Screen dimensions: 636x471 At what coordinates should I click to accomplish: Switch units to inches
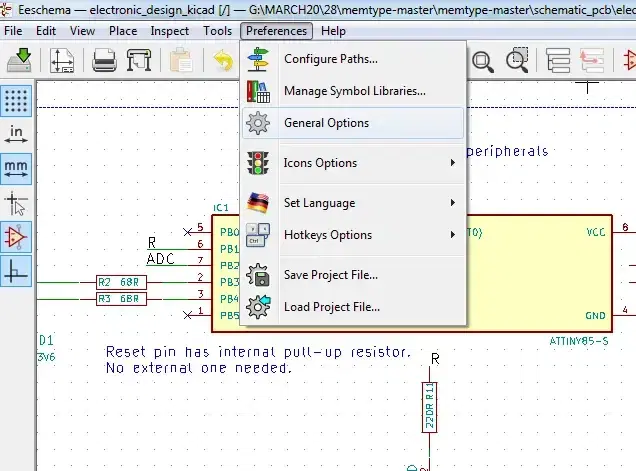tap(16, 135)
